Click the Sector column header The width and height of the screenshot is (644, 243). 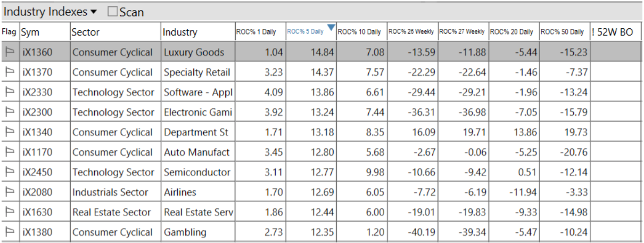click(114, 32)
